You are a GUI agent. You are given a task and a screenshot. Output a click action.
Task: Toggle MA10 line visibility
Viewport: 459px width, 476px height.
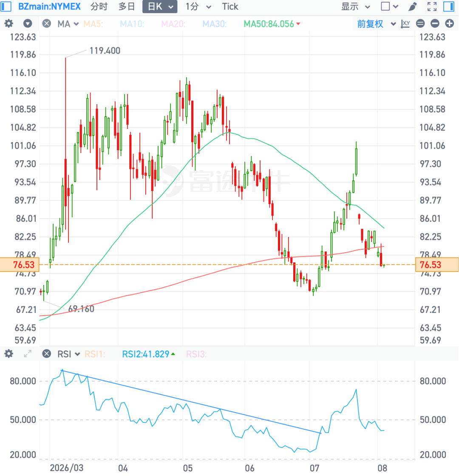132,24
